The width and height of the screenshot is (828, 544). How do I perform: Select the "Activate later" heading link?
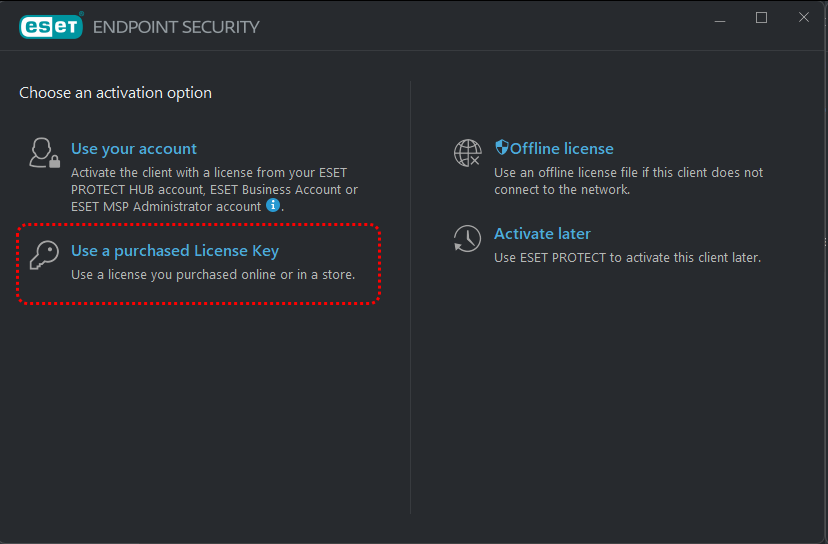pyautogui.click(x=542, y=234)
